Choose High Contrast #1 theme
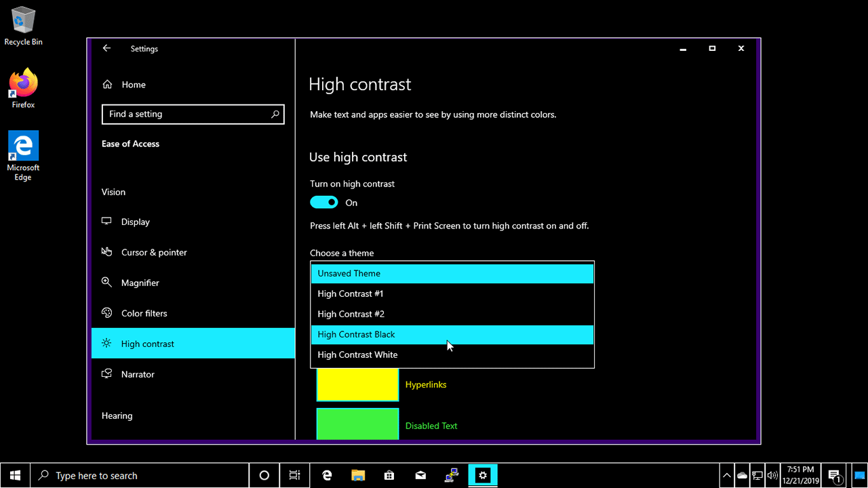 click(452, 294)
